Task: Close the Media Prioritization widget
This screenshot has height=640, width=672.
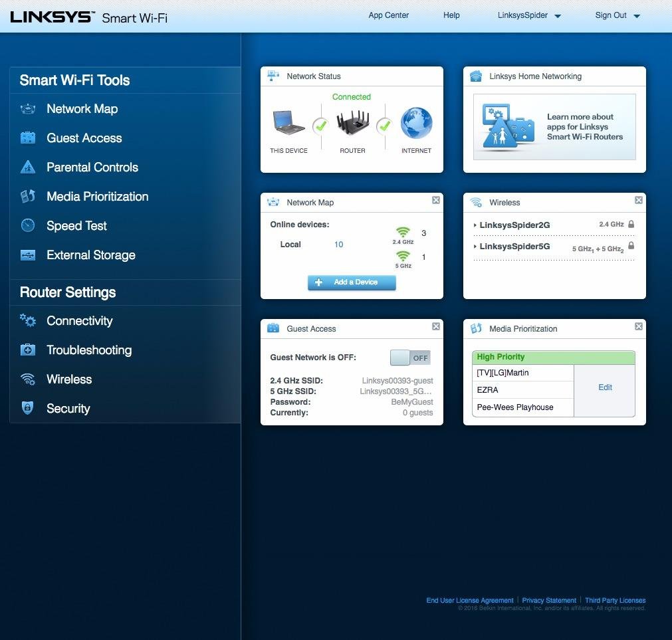Action: (639, 326)
